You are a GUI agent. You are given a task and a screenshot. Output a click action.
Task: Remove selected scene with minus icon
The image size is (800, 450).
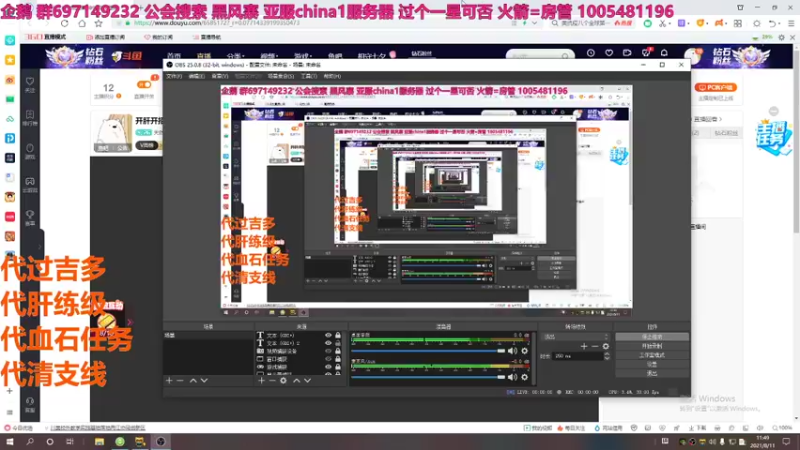(180, 381)
